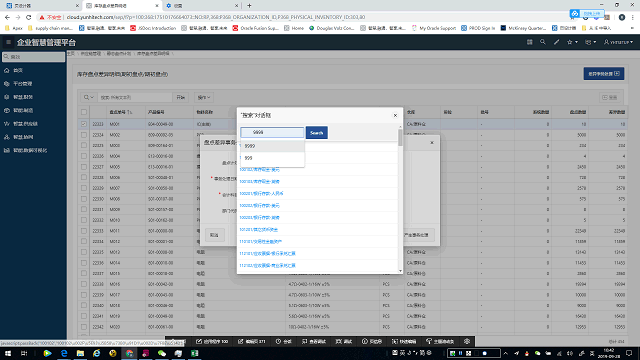Choose the 112102 account link
The image size is (640, 360).
tap(267, 266)
